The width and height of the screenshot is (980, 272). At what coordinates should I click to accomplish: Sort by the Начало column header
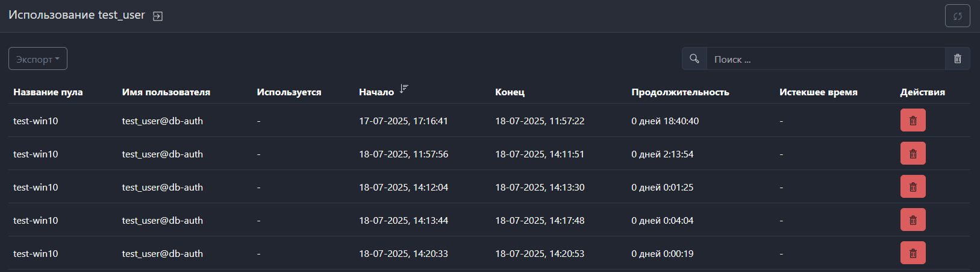click(x=376, y=92)
